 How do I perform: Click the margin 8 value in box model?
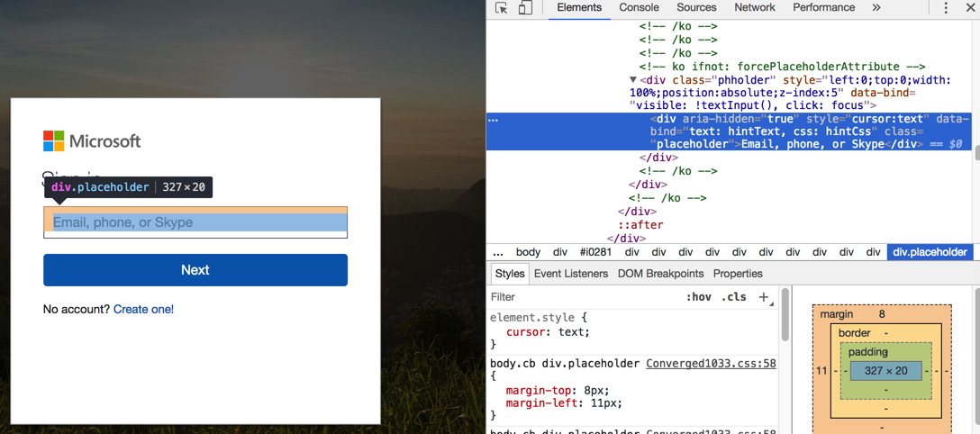[x=881, y=315]
